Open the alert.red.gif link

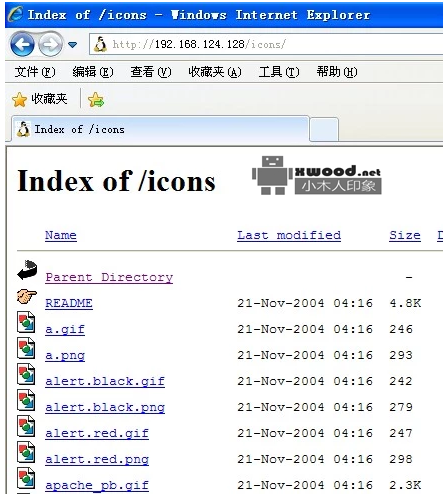coord(97,433)
